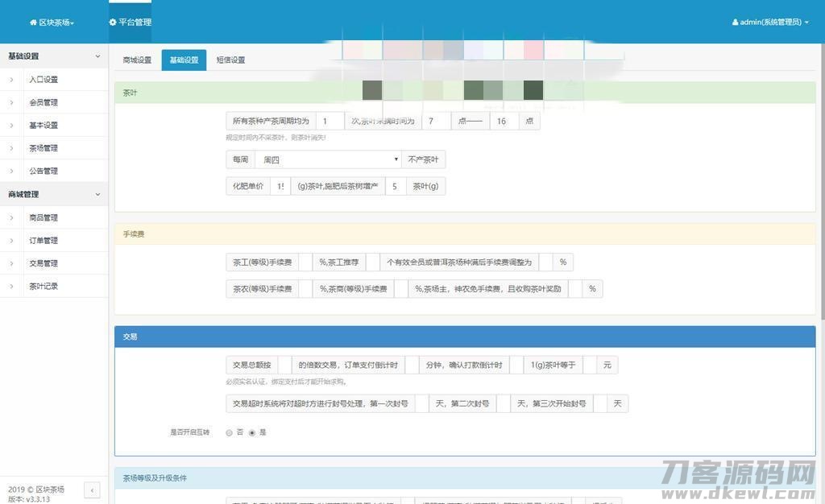Click the arrow icon beside 茶叶记录
The image size is (825, 504).
(x=11, y=286)
